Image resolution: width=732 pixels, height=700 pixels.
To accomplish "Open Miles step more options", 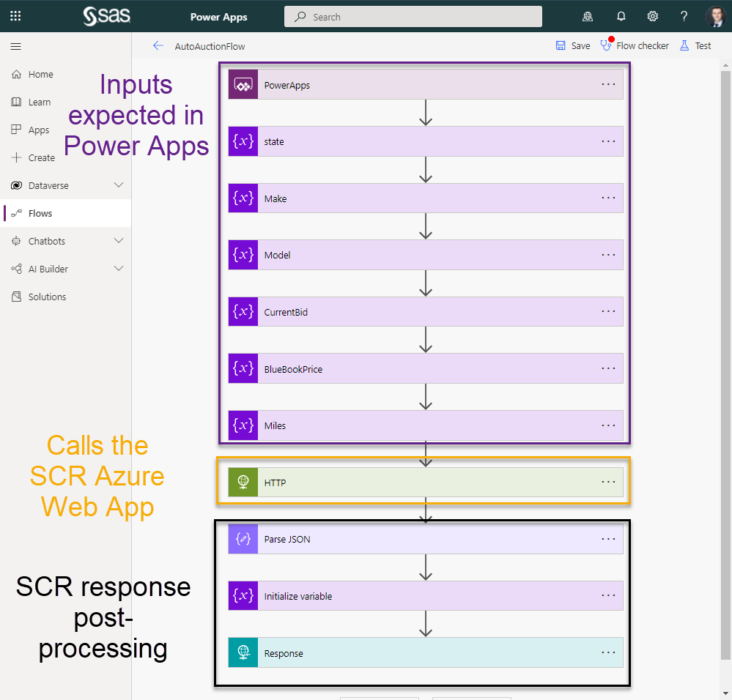I will (x=608, y=425).
